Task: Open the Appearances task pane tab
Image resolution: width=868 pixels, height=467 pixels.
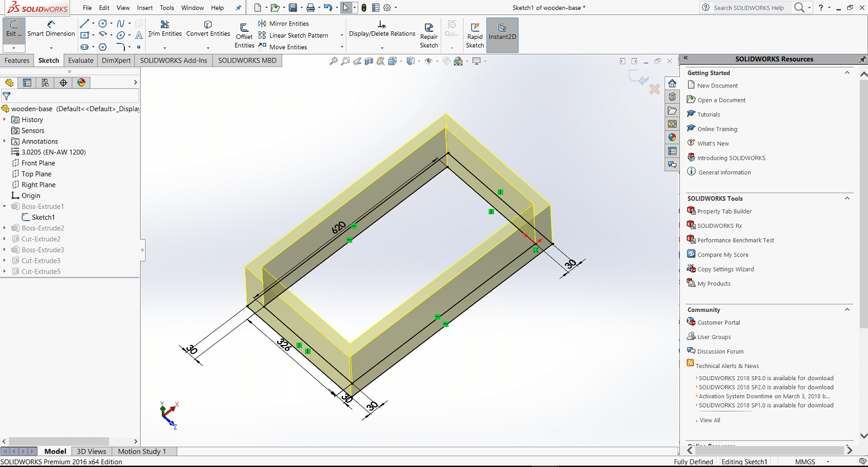Action: (x=672, y=137)
